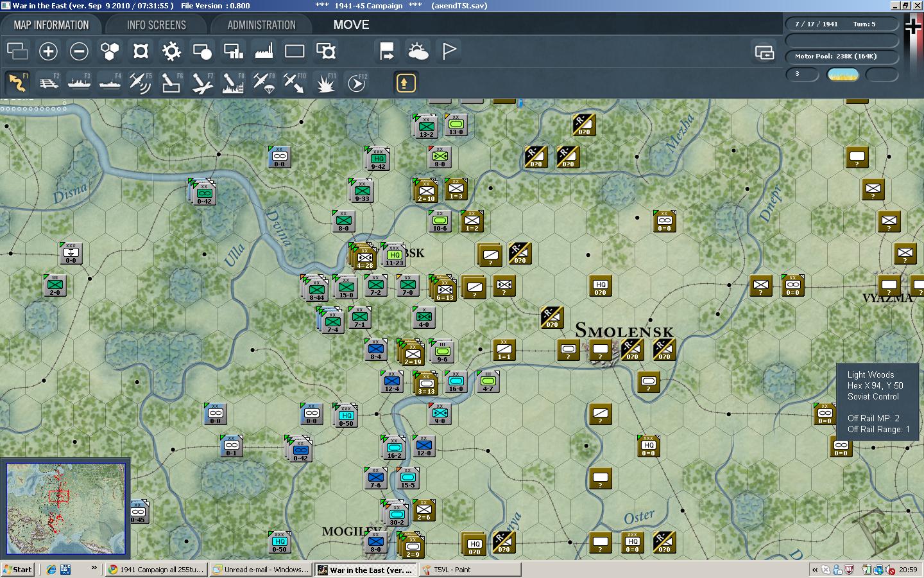The image size is (924, 578).
Task: Click the weather indicator pill below Motor Pool
Action: (x=843, y=74)
